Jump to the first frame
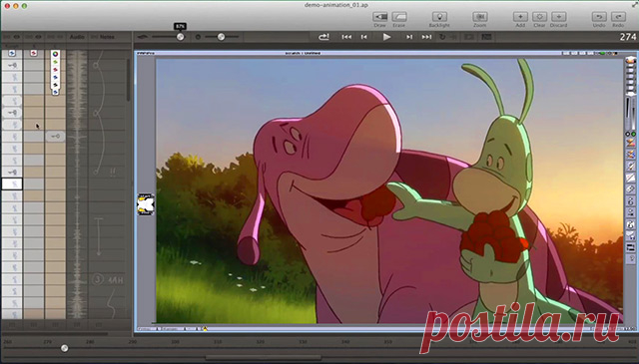Image resolution: width=639 pixels, height=364 pixels. [346, 37]
